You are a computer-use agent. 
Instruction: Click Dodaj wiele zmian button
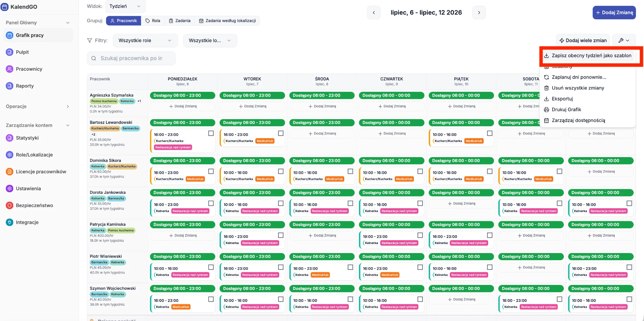coord(583,40)
